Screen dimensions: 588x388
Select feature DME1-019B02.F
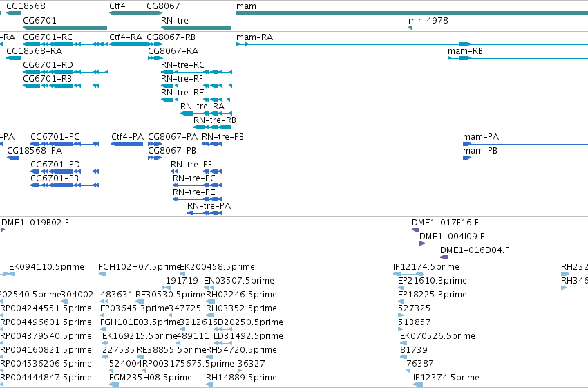3,230
